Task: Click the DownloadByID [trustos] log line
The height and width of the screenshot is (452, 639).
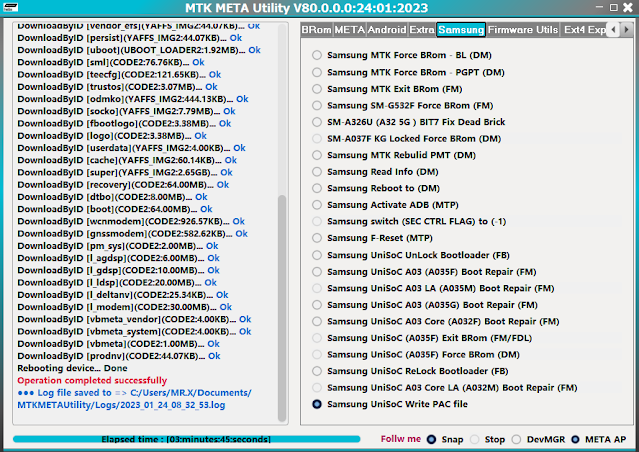Action: click(117, 87)
